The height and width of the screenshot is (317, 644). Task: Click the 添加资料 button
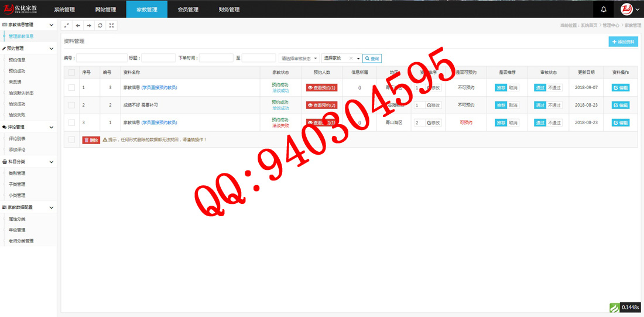(623, 42)
